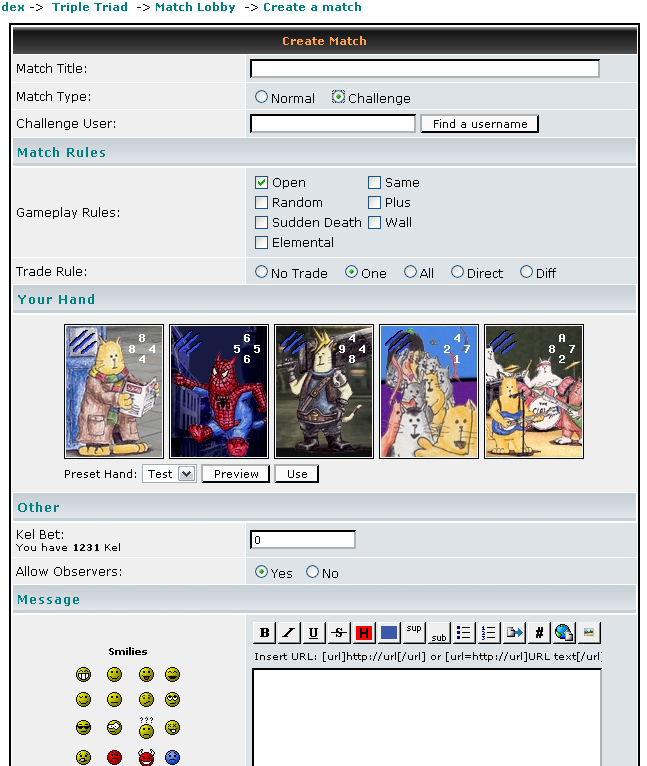Pick the blue text color swatch
Screen dimensions: 647x766
pyautogui.click(x=389, y=633)
